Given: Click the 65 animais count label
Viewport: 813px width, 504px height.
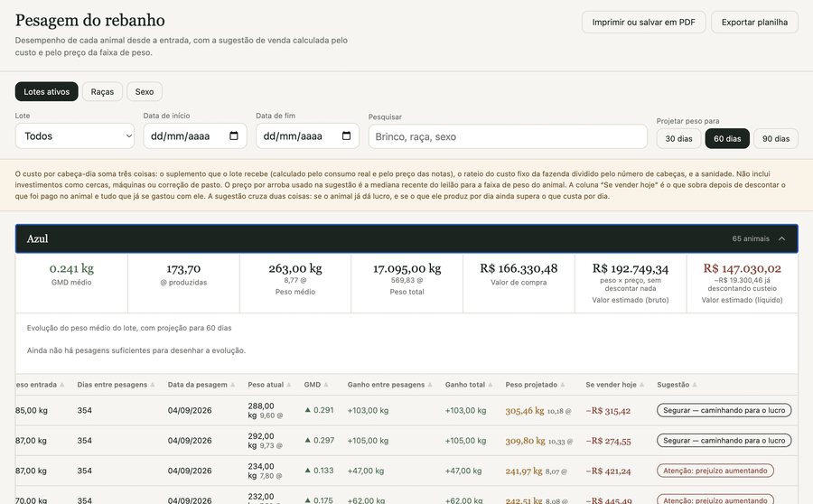Looking at the screenshot, I should [x=751, y=238].
